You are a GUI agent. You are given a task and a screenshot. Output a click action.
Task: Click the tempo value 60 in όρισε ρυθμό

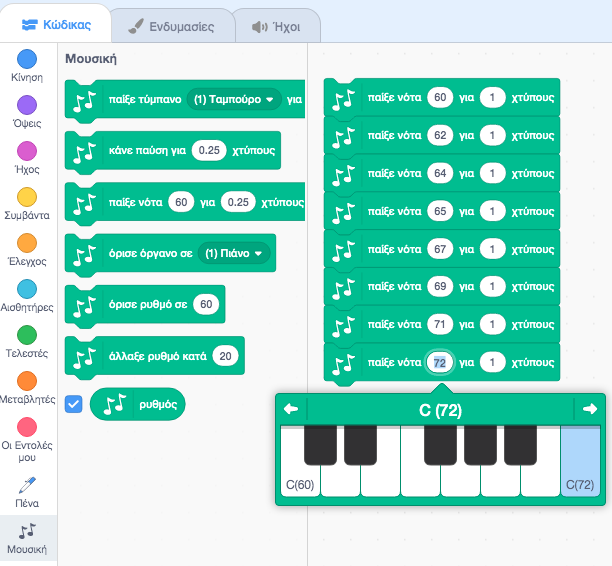tap(206, 303)
